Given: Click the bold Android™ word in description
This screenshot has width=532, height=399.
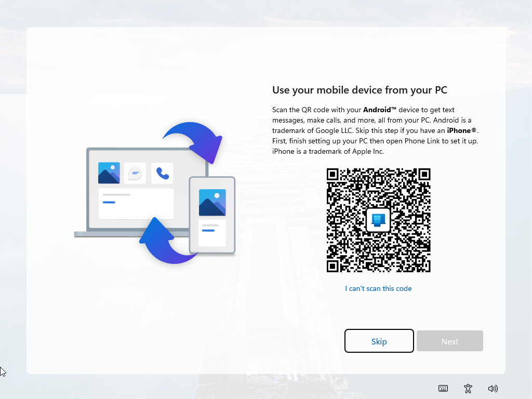Looking at the screenshot, I should coord(380,110).
